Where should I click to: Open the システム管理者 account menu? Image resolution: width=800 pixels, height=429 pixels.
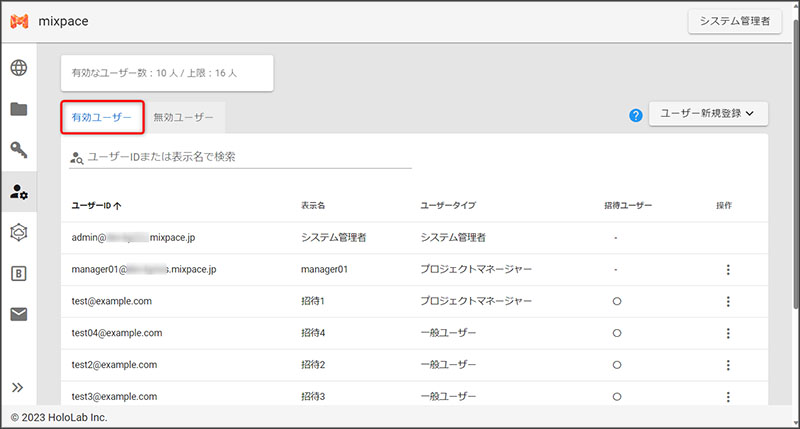[x=734, y=22]
